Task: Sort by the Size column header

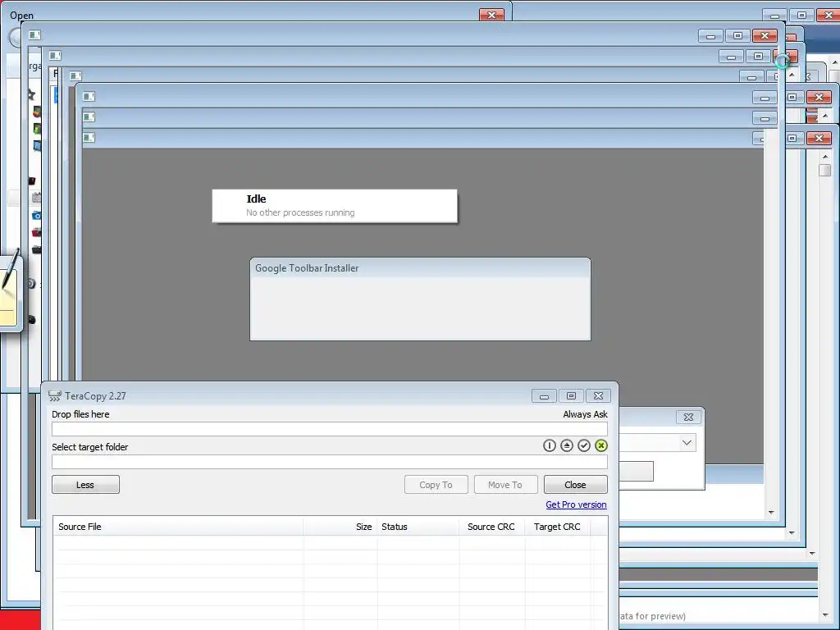Action: point(340,527)
